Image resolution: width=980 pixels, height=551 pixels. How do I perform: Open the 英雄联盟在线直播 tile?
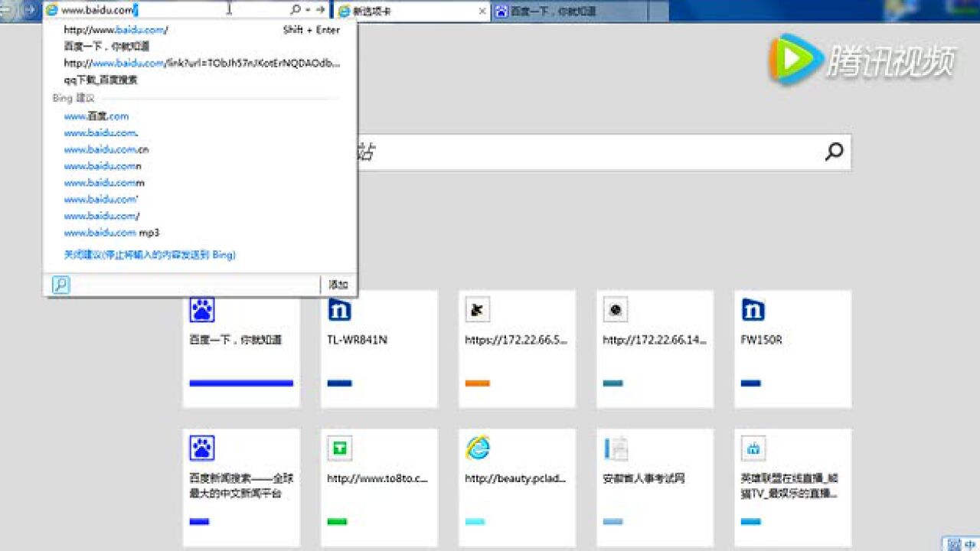(x=792, y=487)
